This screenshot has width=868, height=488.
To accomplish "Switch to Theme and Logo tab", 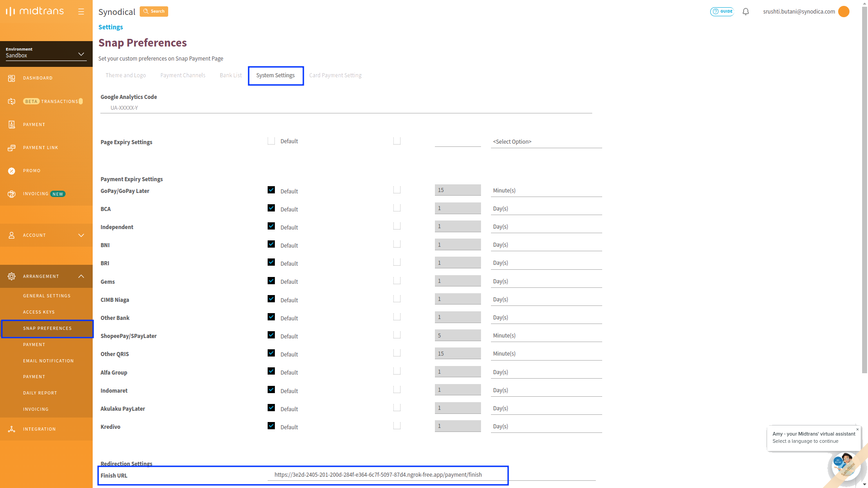I will tap(126, 75).
